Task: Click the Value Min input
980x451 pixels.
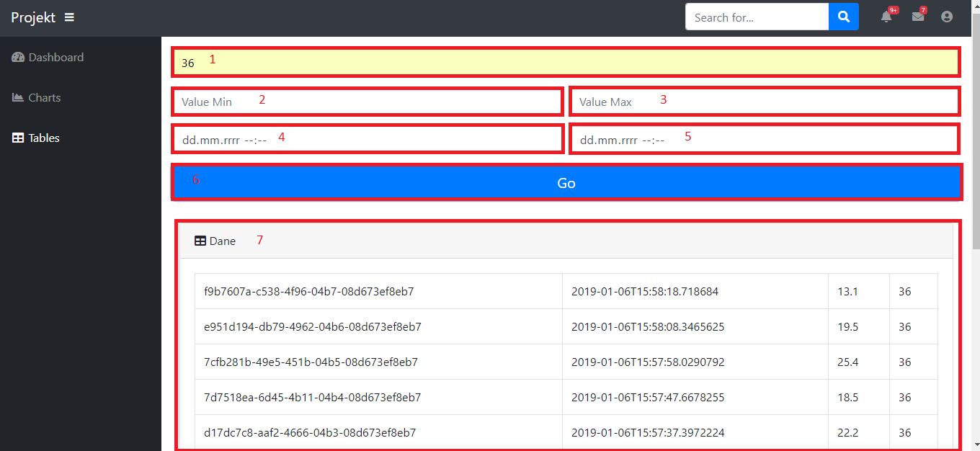Action: (x=367, y=102)
